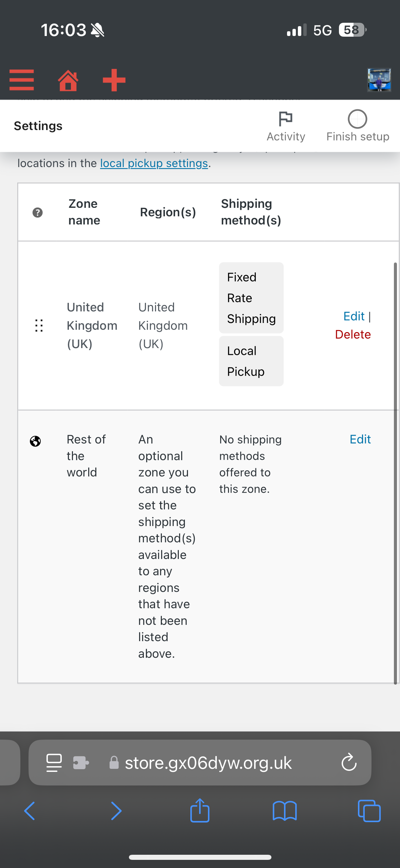
Task: Follow the local pickup settings link
Action: [154, 163]
